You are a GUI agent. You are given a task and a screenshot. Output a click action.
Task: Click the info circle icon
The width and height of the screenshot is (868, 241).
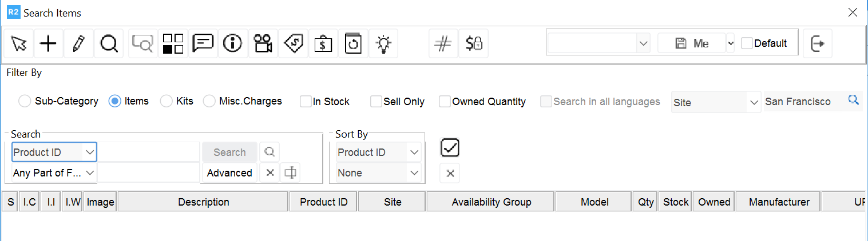point(233,43)
